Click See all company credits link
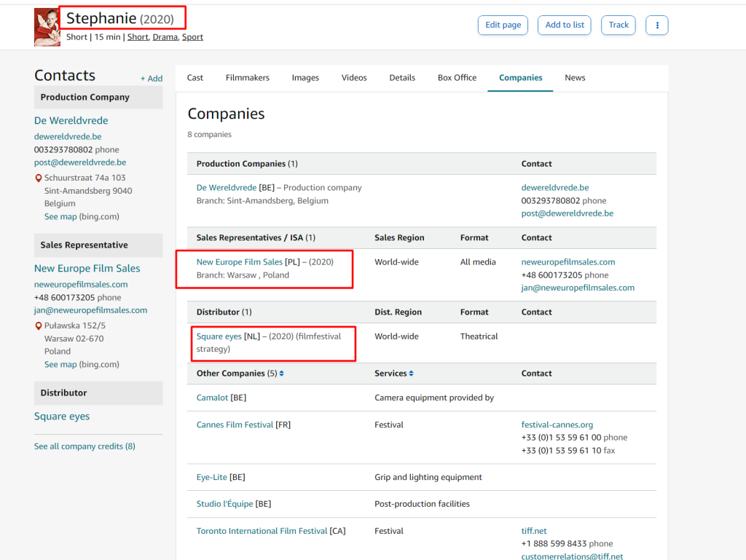Image resolution: width=746 pixels, height=560 pixels. pyautogui.click(x=85, y=446)
